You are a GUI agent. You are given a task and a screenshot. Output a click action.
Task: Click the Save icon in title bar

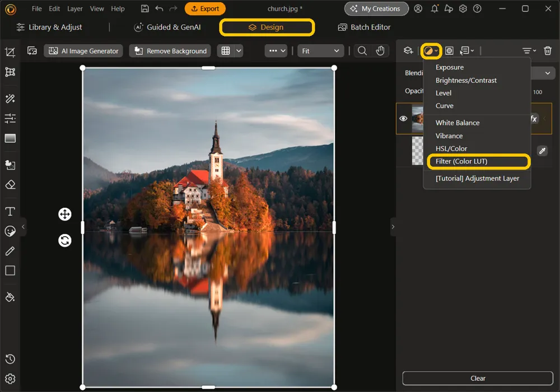144,8
